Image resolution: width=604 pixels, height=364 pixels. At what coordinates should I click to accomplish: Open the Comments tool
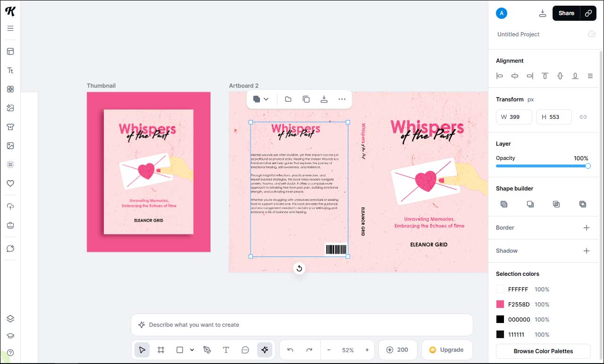coord(245,350)
